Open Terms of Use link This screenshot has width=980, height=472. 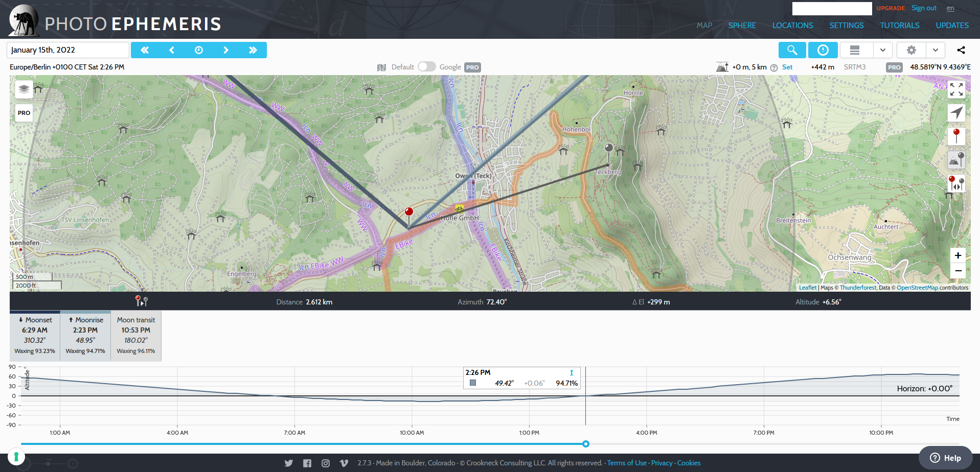tap(627, 463)
